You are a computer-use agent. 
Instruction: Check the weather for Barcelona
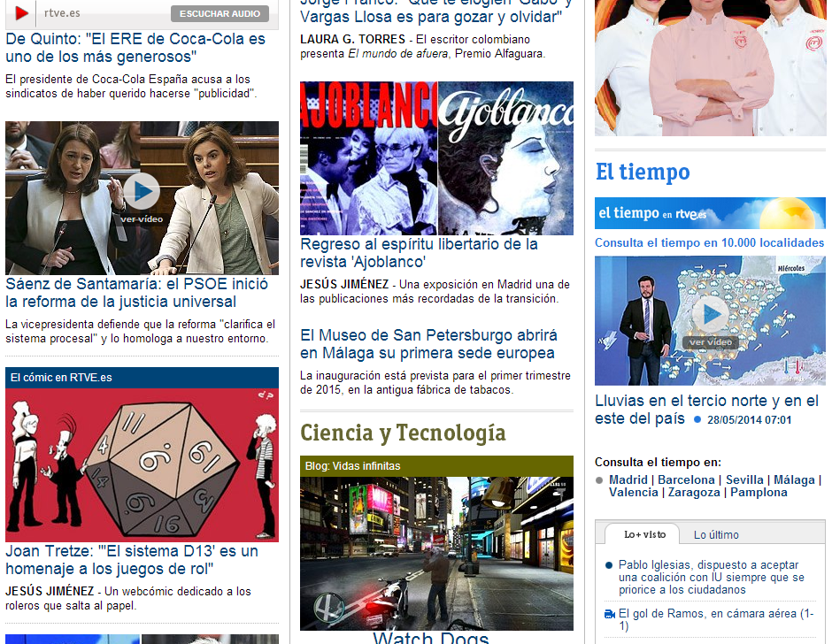(686, 480)
